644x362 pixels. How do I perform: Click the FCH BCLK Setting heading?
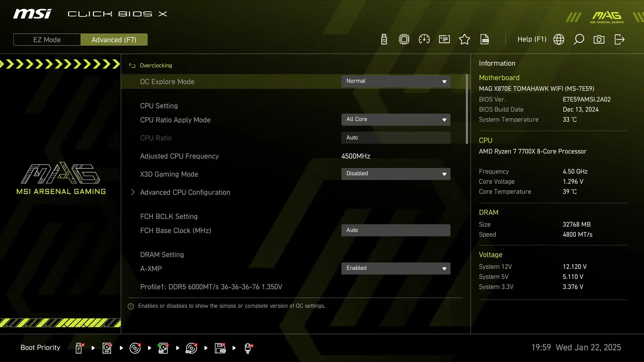(x=169, y=217)
